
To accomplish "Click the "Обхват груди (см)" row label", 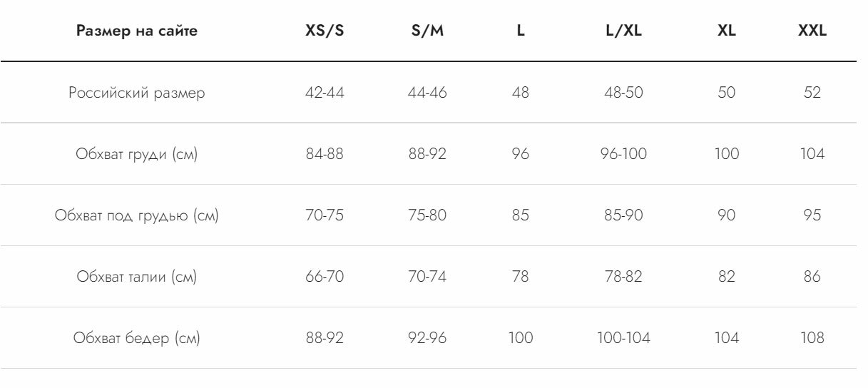I will tap(137, 154).
